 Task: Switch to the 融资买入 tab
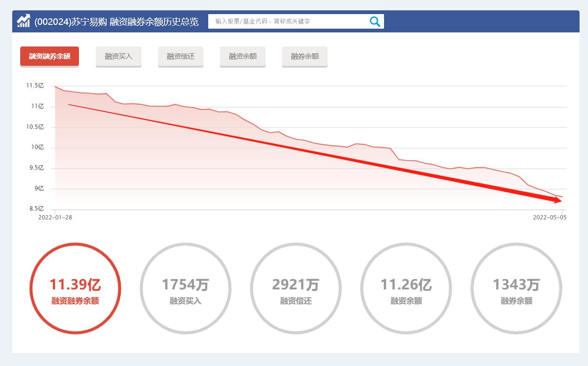coord(118,56)
